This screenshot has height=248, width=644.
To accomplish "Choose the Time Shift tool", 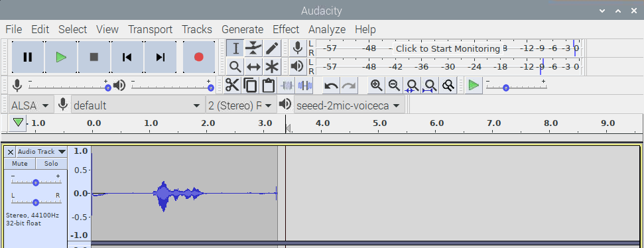I will coord(253,66).
